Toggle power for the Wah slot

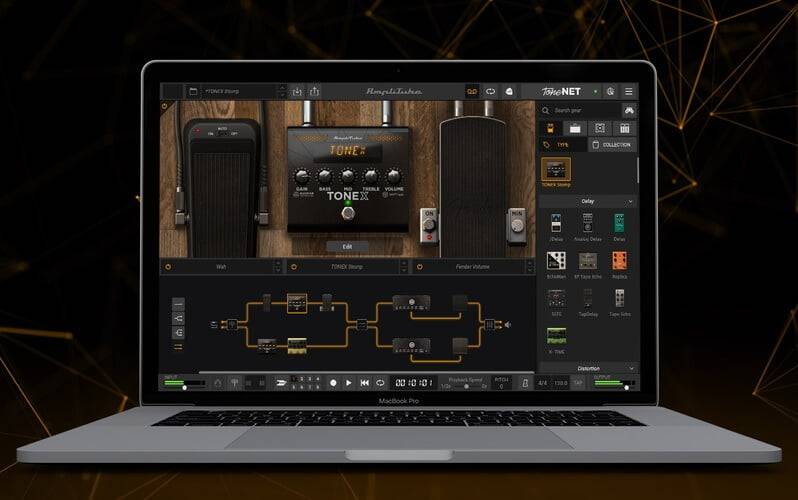tap(168, 267)
